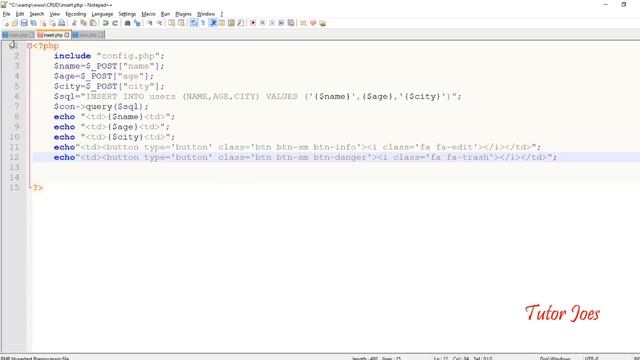Paste using the clipboard toolbar icon
640x360 pixels.
pyautogui.click(x=93, y=23)
